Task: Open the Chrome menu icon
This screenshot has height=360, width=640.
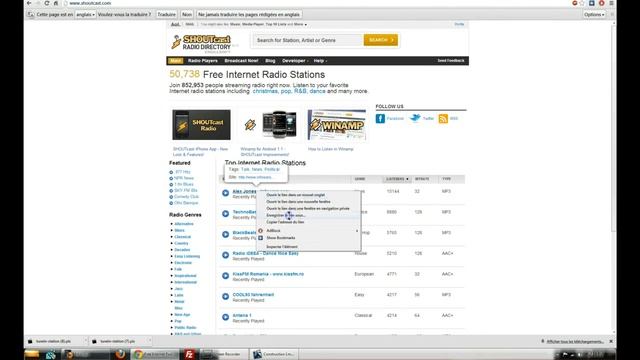Action: coord(611,3)
